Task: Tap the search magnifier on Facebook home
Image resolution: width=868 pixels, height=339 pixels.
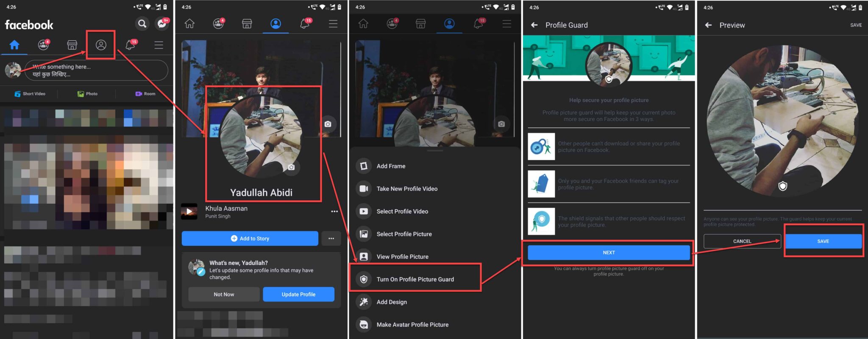Action: pos(142,24)
